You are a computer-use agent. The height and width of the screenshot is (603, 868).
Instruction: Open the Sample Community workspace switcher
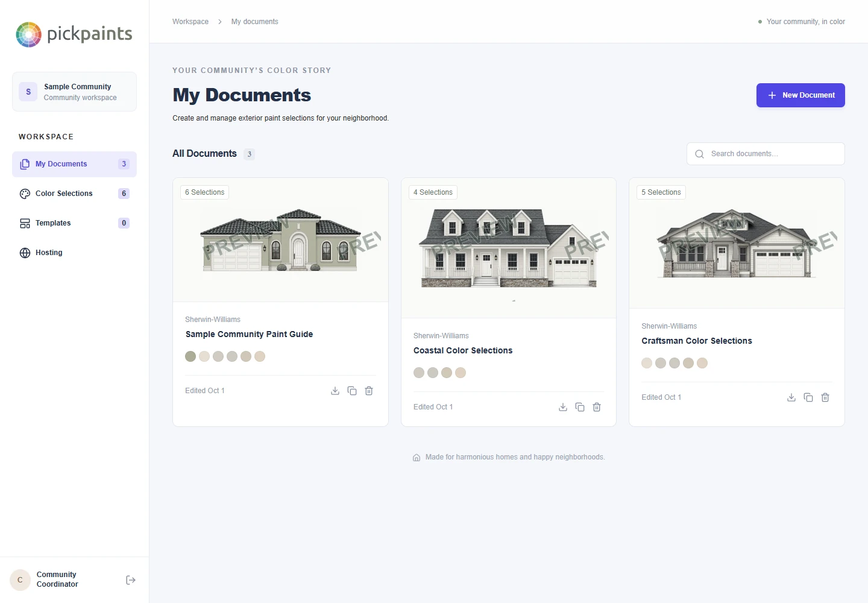[x=74, y=92]
